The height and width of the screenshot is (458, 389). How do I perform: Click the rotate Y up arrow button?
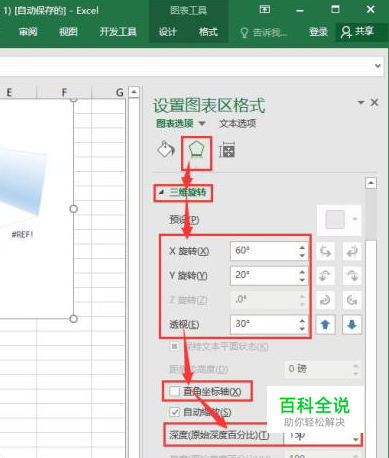point(325,276)
